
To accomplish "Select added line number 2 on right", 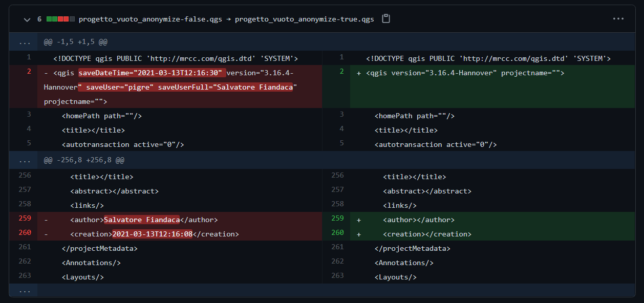I will click(341, 72).
